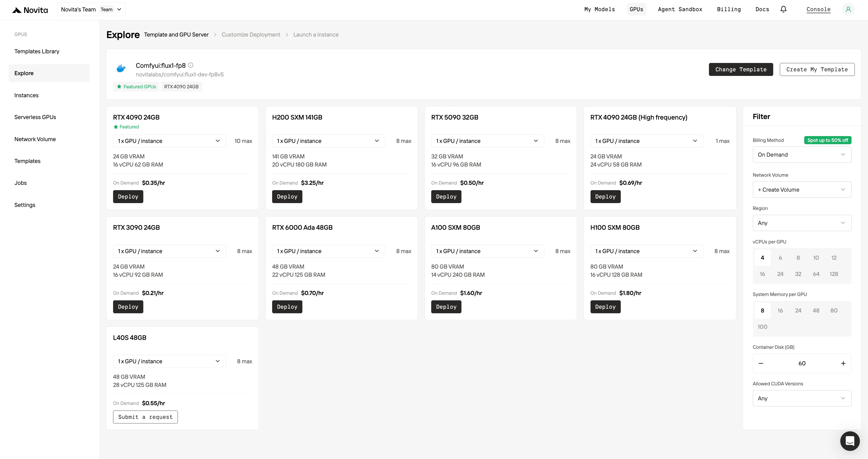The height and width of the screenshot is (459, 868).
Task: Select 64 vCPUs per GPU
Action: 816,274
